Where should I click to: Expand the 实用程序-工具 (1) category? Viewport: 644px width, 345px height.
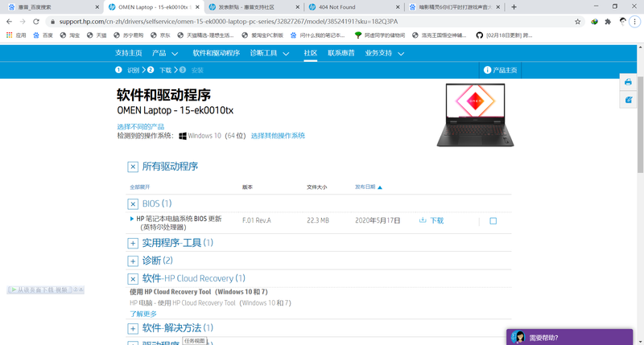tap(133, 243)
